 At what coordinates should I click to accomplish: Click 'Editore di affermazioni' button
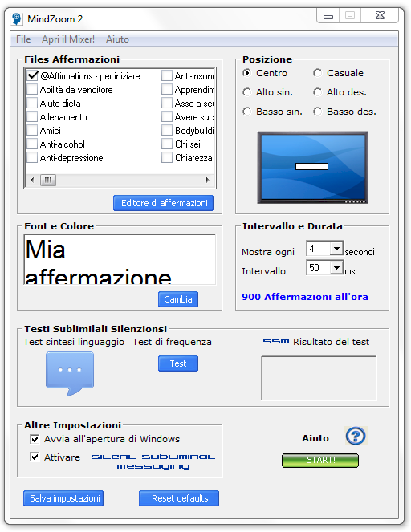click(164, 203)
